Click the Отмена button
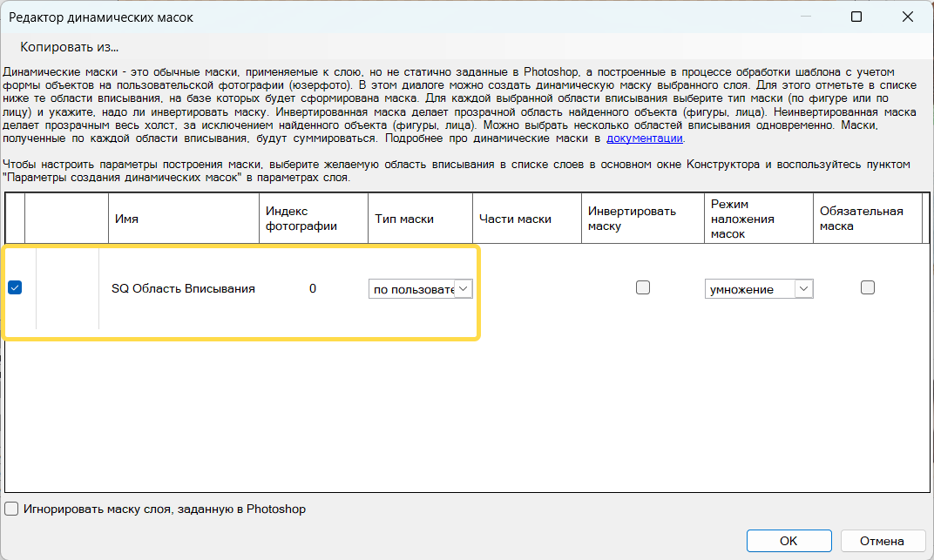The width and height of the screenshot is (934, 560). 882,541
